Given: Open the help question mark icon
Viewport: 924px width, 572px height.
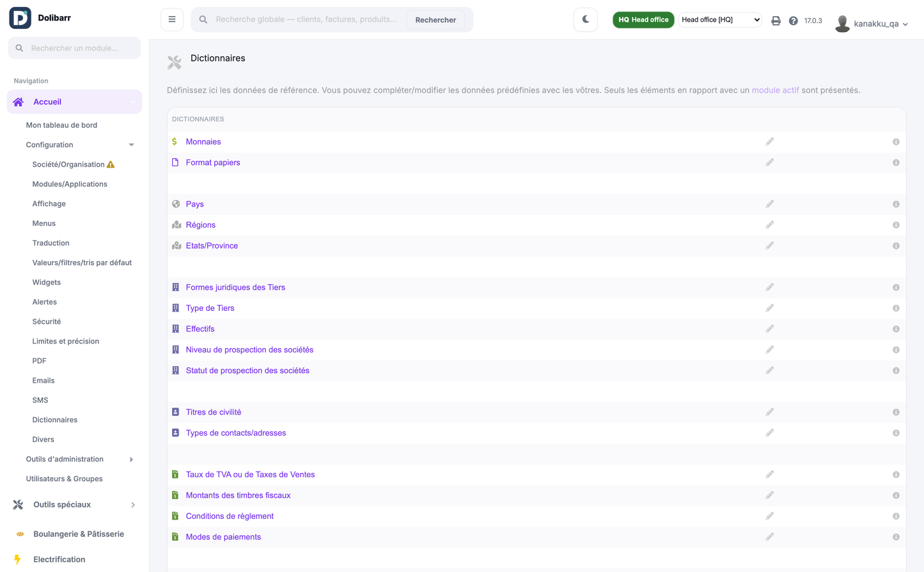Looking at the screenshot, I should tap(793, 20).
